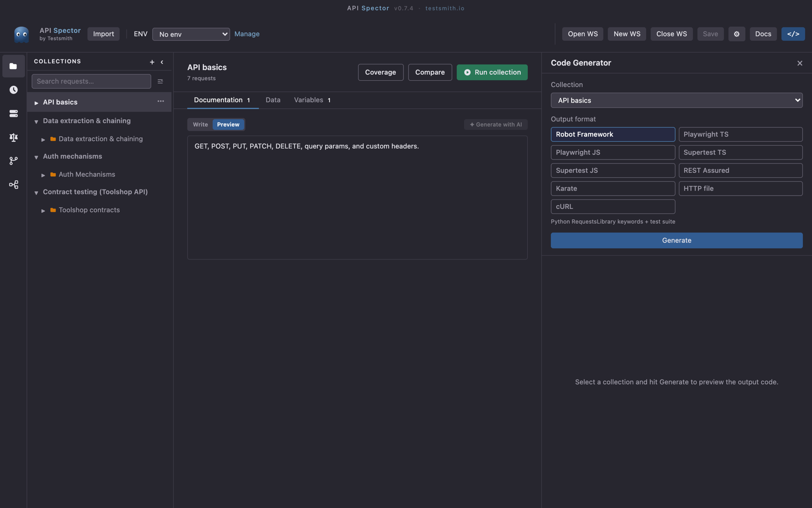Open the Collection API basics dropdown
This screenshot has height=508, width=812.
pos(676,100)
